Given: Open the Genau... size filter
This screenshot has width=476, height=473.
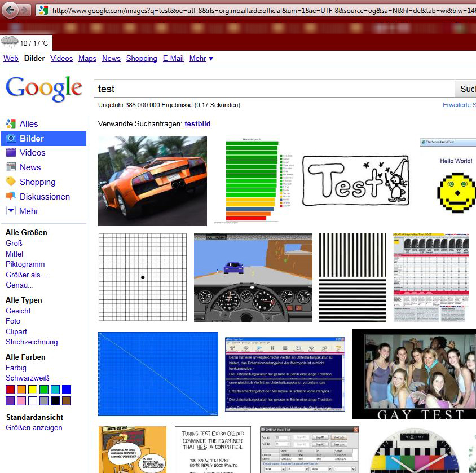Looking at the screenshot, I should pyautogui.click(x=19, y=285).
